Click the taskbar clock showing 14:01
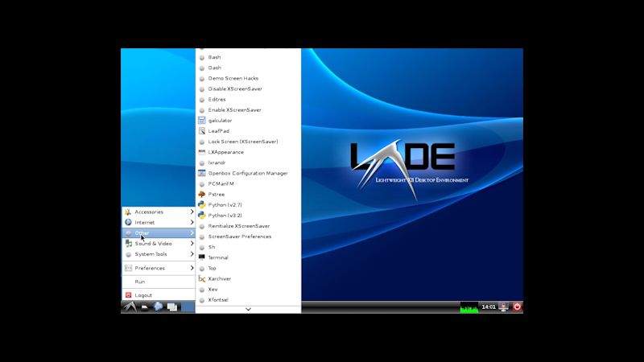Screen dimensions: 644x362 (x=489, y=307)
